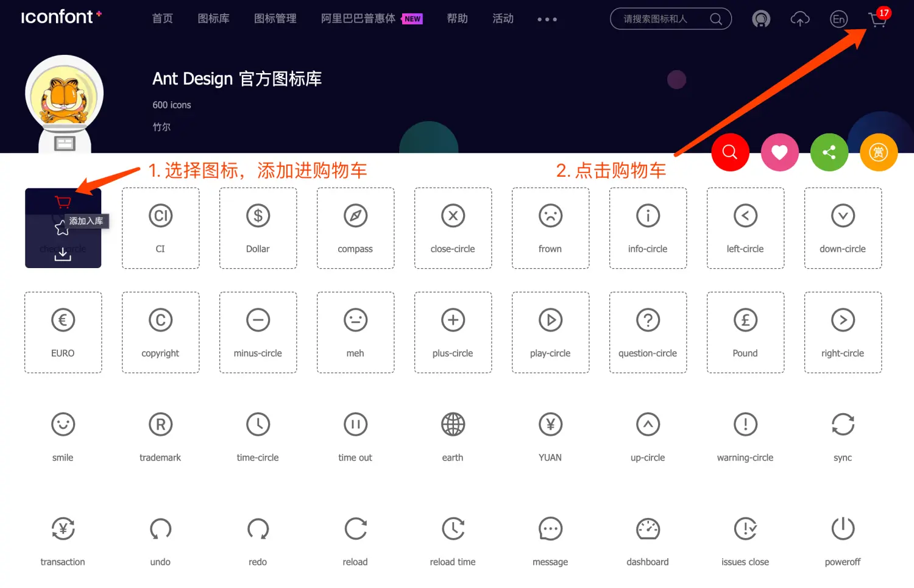This screenshot has height=588, width=914.
Task: Add the hovered icon to the cart
Action: (x=63, y=202)
